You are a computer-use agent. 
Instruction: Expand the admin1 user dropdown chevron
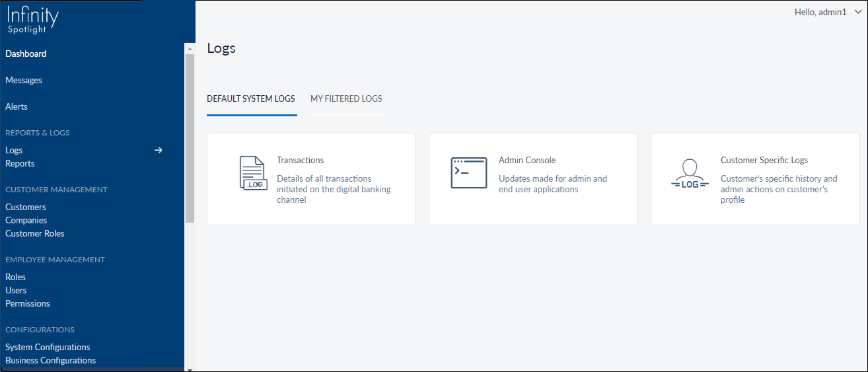pyautogui.click(x=858, y=12)
